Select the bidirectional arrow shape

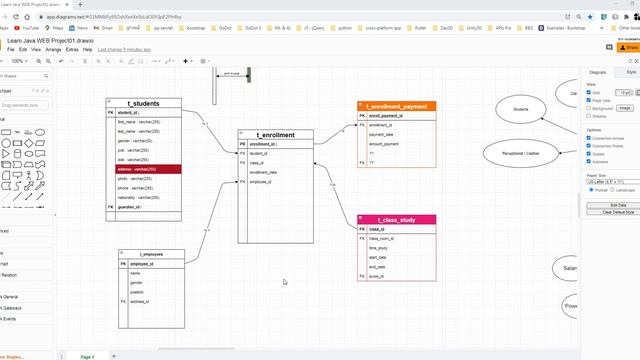tap(29, 186)
